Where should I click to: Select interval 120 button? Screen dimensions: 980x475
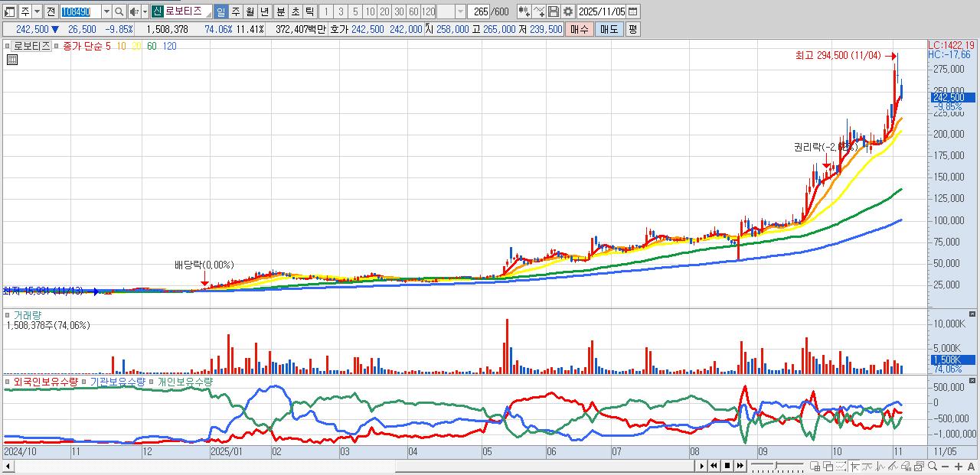(428, 11)
